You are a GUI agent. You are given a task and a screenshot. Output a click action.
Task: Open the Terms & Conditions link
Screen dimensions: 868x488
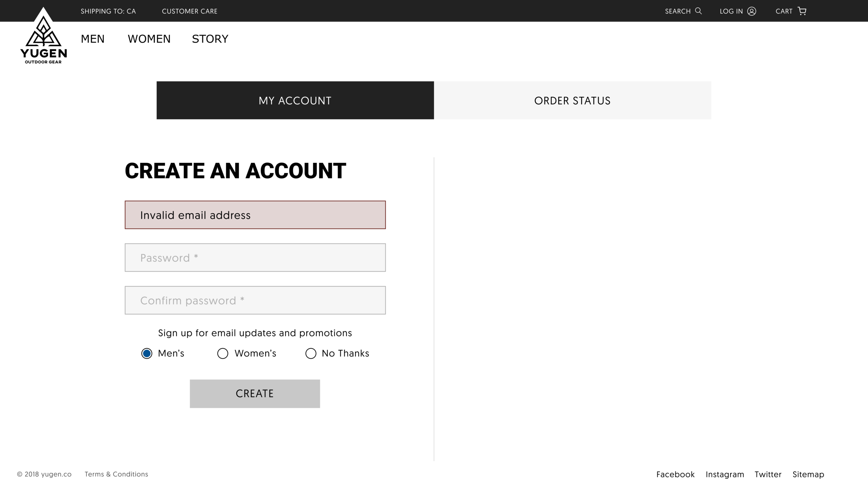click(x=116, y=474)
